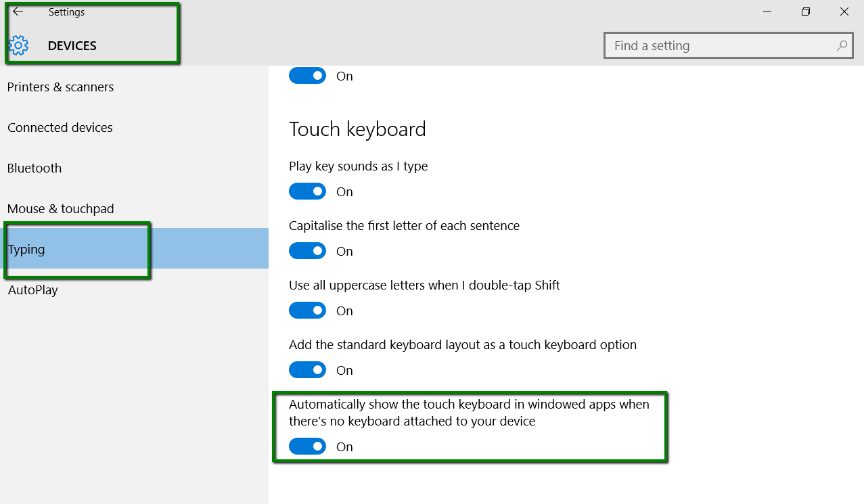Minimize the Settings window
864x504 pixels.
tap(767, 12)
